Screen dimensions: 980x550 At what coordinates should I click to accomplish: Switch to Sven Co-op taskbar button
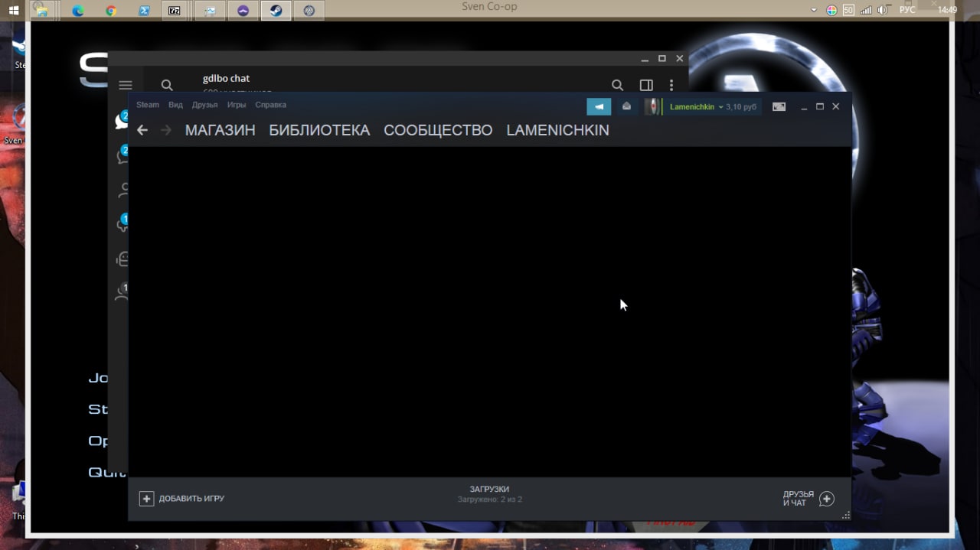point(309,11)
